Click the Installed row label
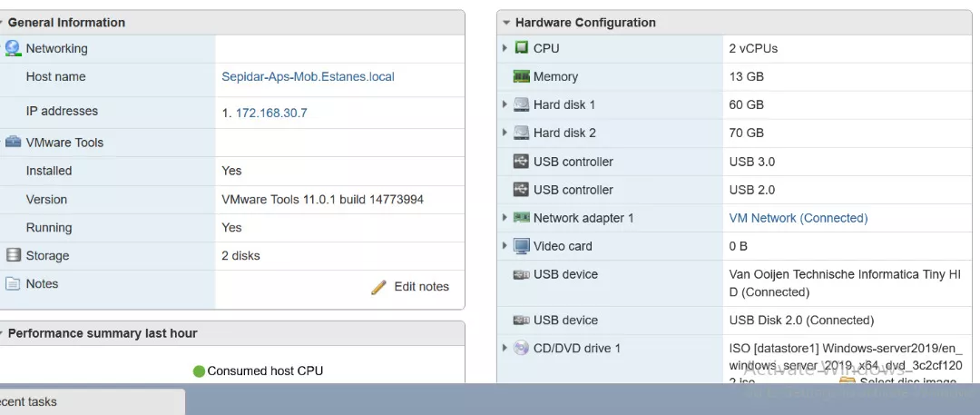The image size is (980, 415). click(x=49, y=170)
